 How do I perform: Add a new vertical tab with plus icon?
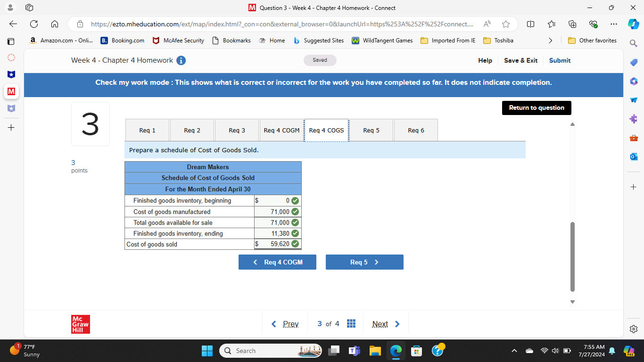click(11, 128)
